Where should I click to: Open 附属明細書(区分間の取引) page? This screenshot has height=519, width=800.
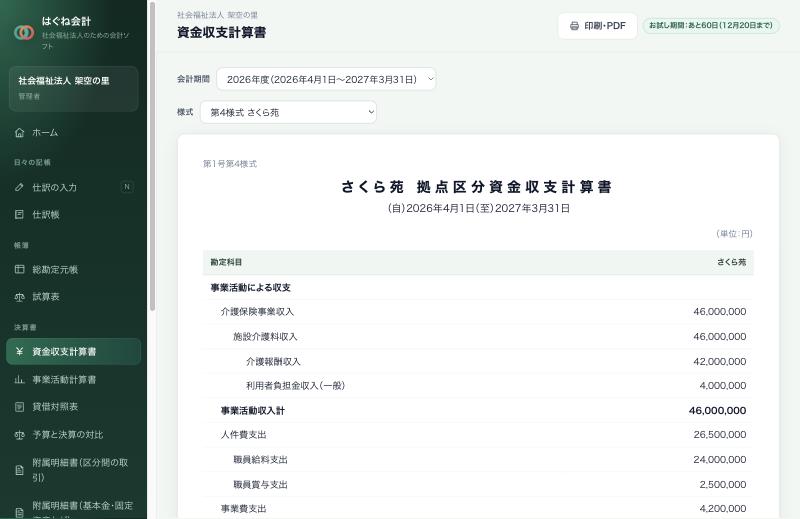click(x=73, y=470)
